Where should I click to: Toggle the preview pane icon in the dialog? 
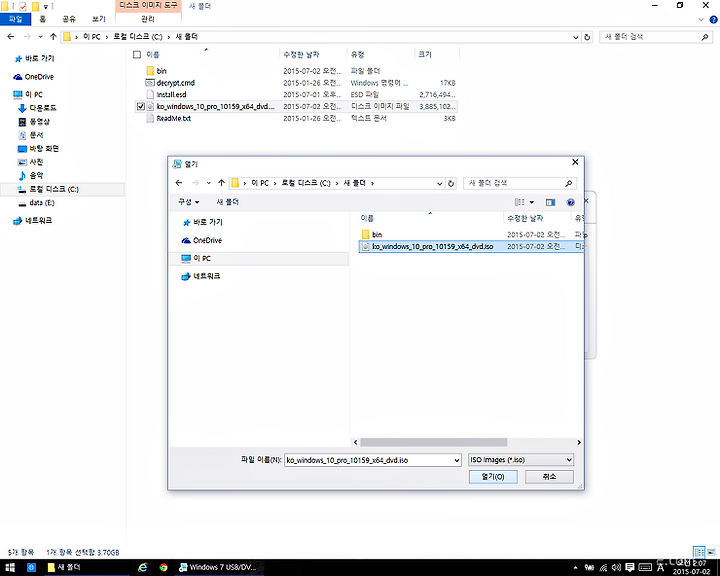pos(550,202)
